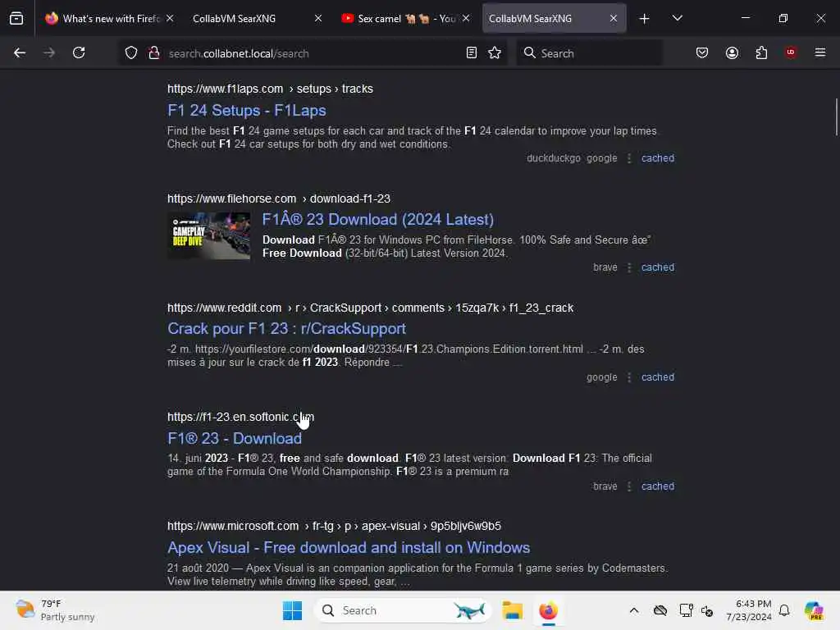Click network display icon in system tray

(686, 610)
